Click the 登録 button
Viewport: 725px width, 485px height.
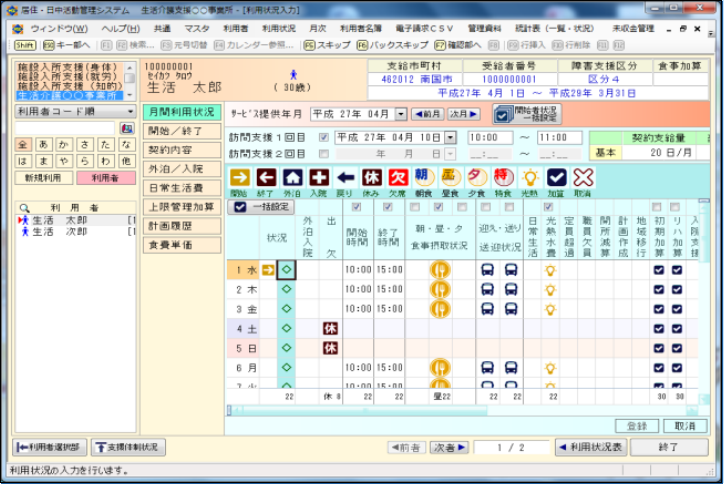[x=637, y=426]
